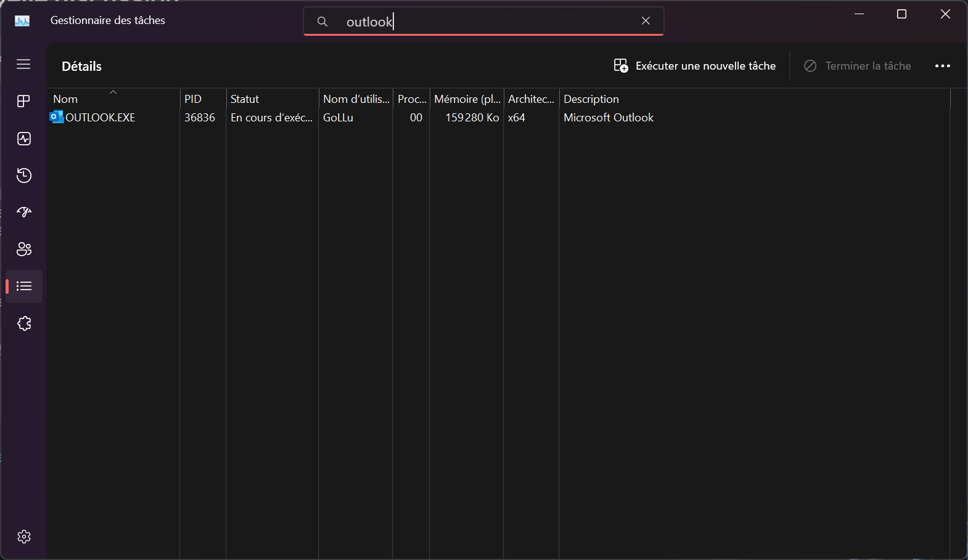Screen dimensions: 968x560
Task: Click the Outlook process icon
Action: 57,116
